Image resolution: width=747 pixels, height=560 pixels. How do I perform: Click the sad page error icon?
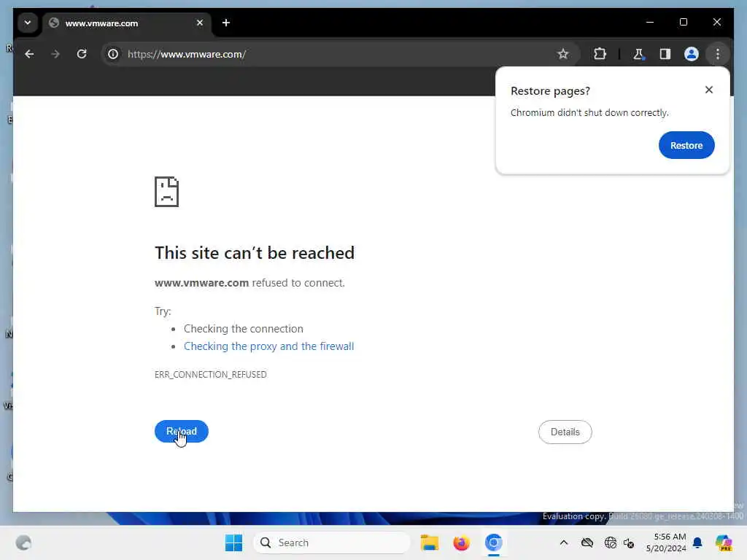pyautogui.click(x=167, y=192)
